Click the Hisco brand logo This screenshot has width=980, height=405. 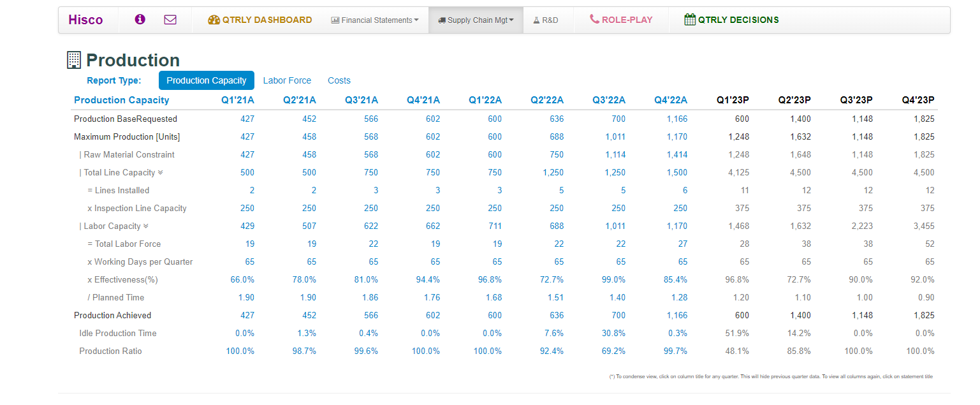pos(85,20)
